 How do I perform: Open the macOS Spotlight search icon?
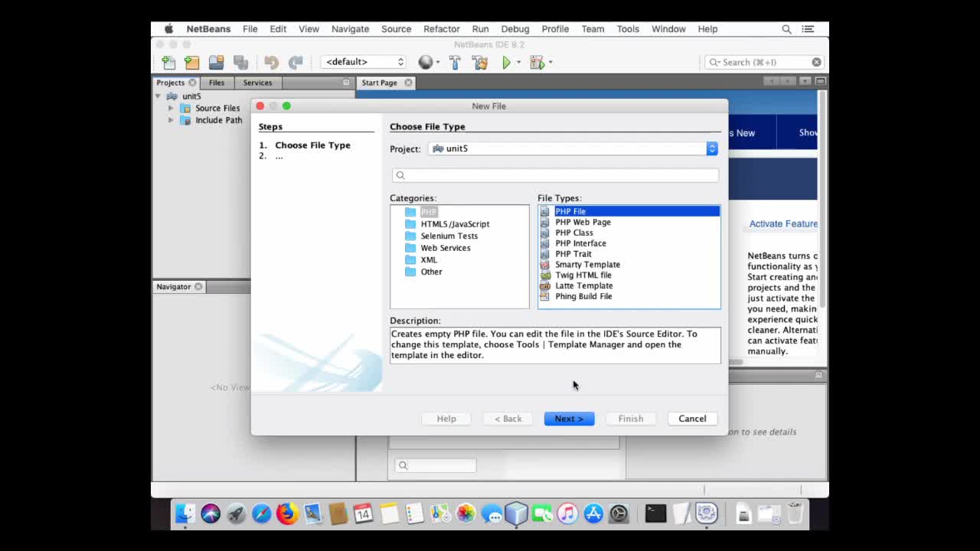click(x=786, y=29)
